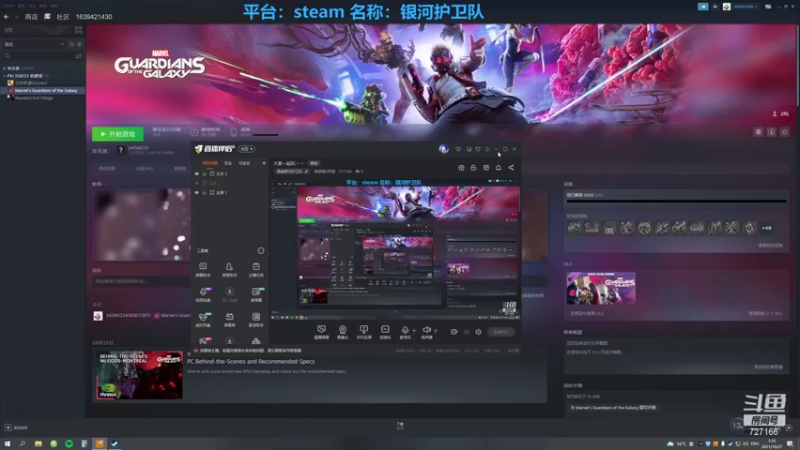Click the clock icon beside the games filter
The image size is (800, 450).
[71, 44]
